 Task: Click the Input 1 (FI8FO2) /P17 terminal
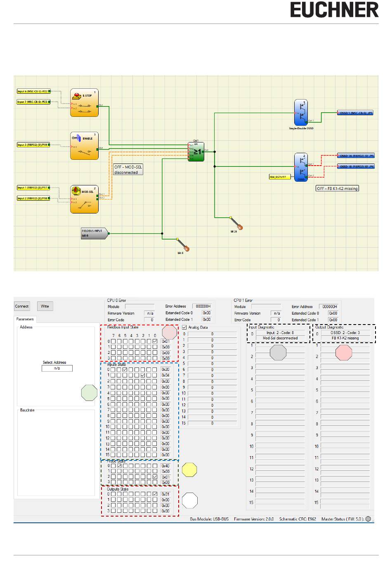click(x=33, y=188)
